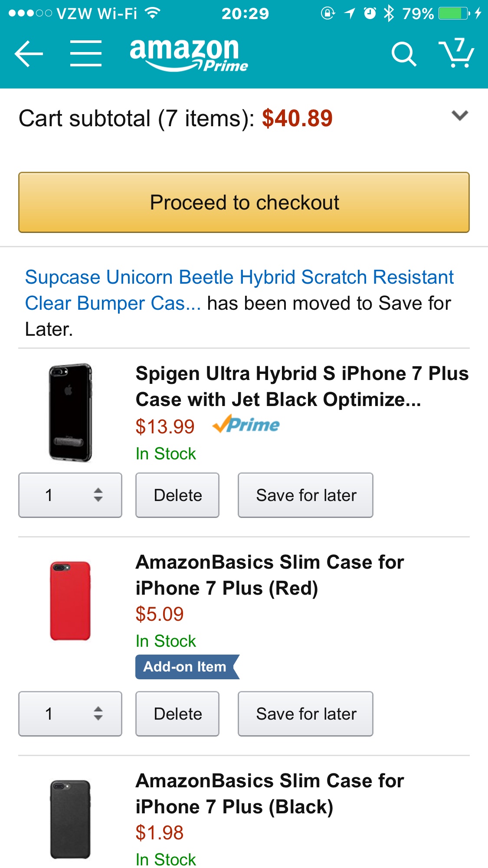Open the hamburger menu
The width and height of the screenshot is (488, 868).
(x=85, y=54)
